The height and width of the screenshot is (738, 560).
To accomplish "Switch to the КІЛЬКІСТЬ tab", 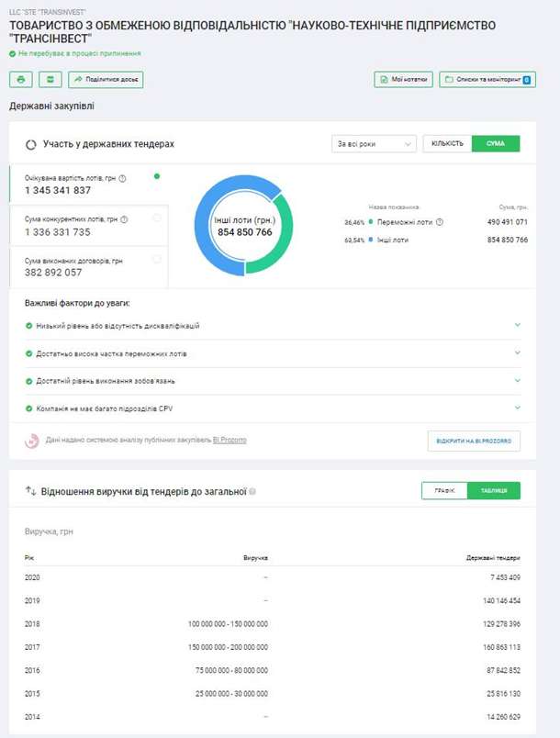I will pyautogui.click(x=447, y=144).
